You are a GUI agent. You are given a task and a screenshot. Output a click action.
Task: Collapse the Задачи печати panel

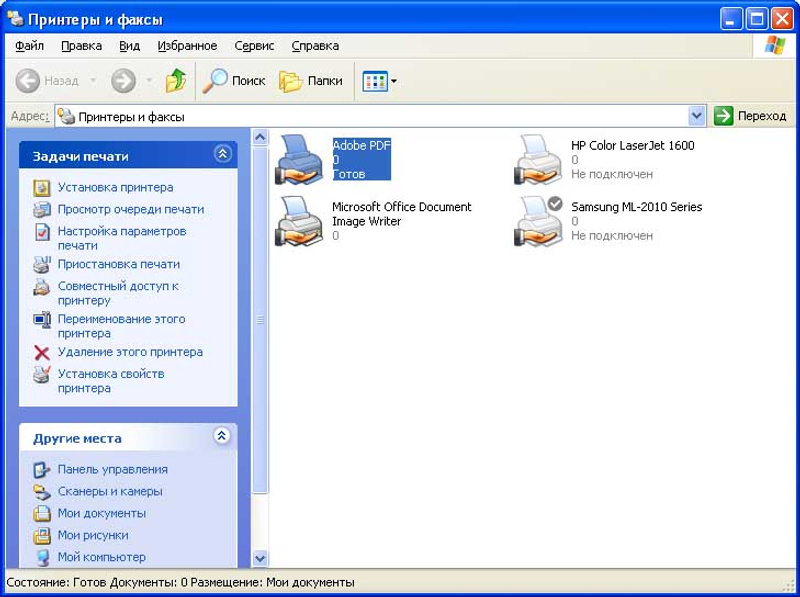[x=222, y=154]
